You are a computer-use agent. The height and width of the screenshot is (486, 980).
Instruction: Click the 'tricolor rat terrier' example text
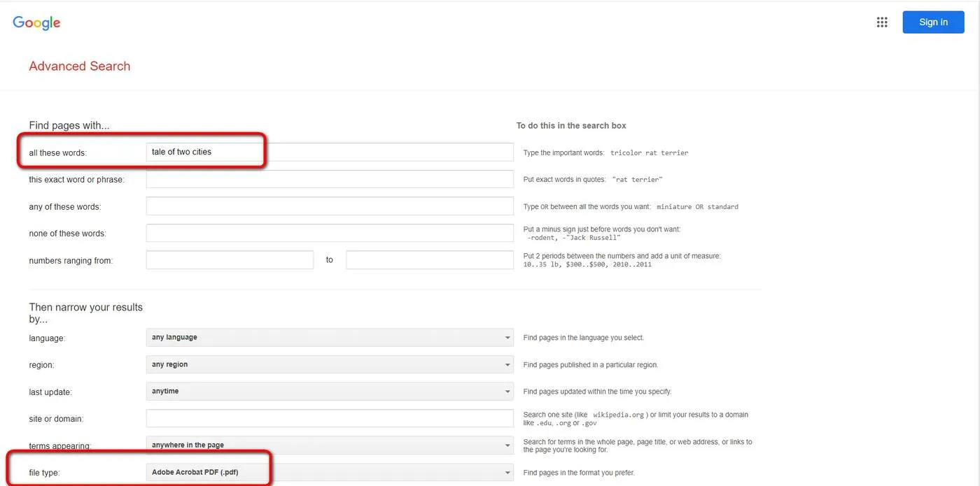pyautogui.click(x=649, y=153)
